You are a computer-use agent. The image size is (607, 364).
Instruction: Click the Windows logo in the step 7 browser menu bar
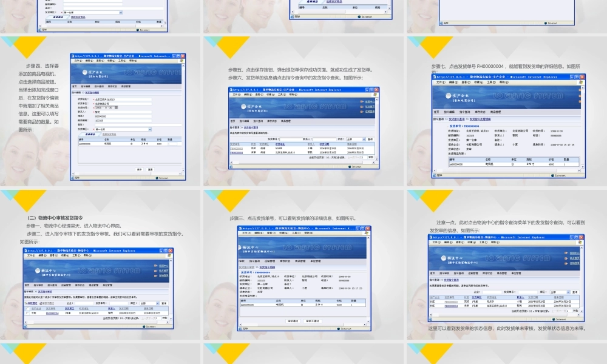click(x=582, y=82)
